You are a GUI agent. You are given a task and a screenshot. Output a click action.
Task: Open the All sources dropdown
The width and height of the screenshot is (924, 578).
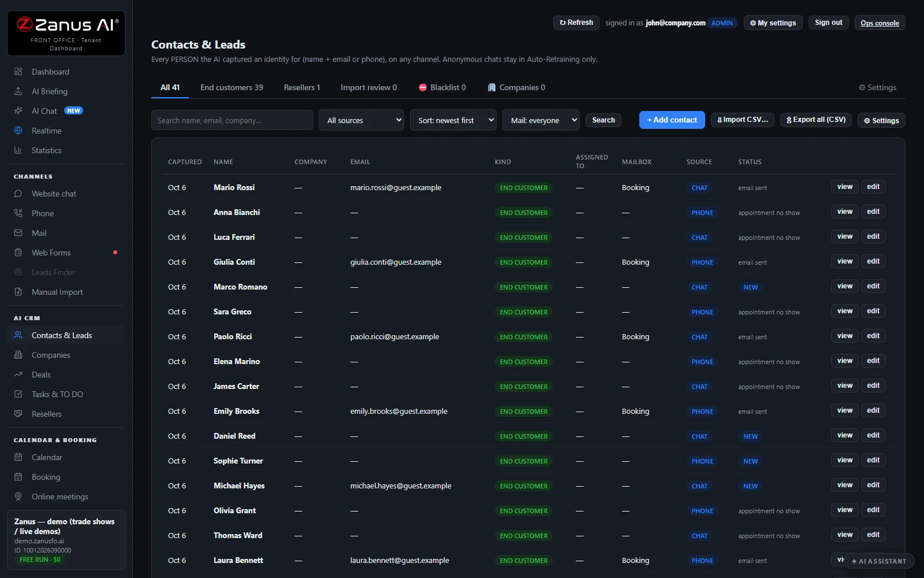click(x=362, y=120)
